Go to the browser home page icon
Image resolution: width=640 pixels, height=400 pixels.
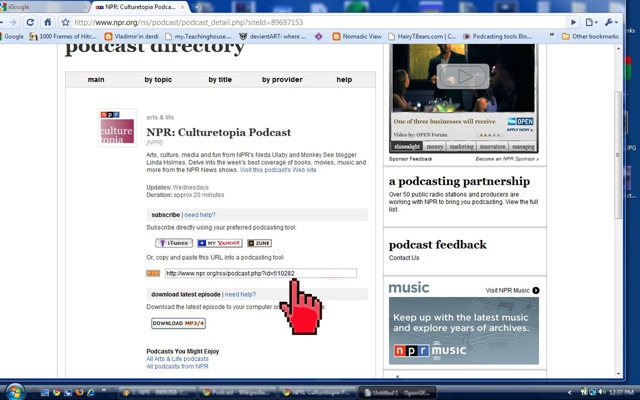(x=48, y=22)
